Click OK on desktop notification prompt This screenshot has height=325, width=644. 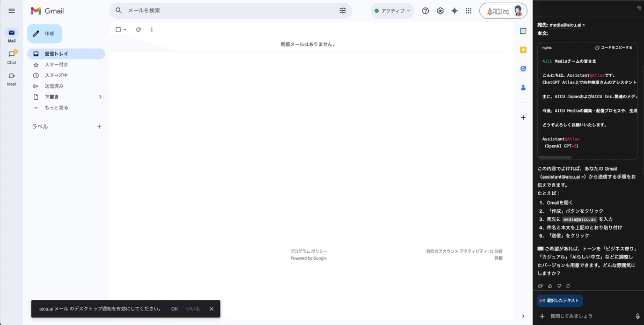(174, 309)
